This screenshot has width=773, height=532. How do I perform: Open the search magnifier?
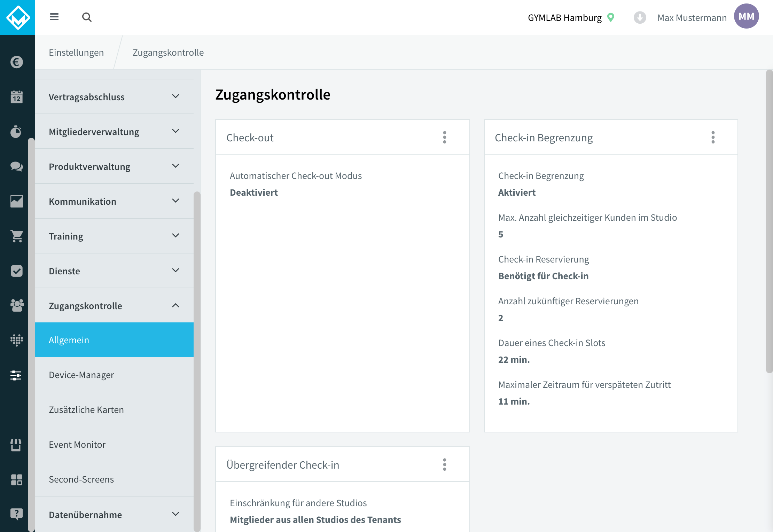coord(87,17)
